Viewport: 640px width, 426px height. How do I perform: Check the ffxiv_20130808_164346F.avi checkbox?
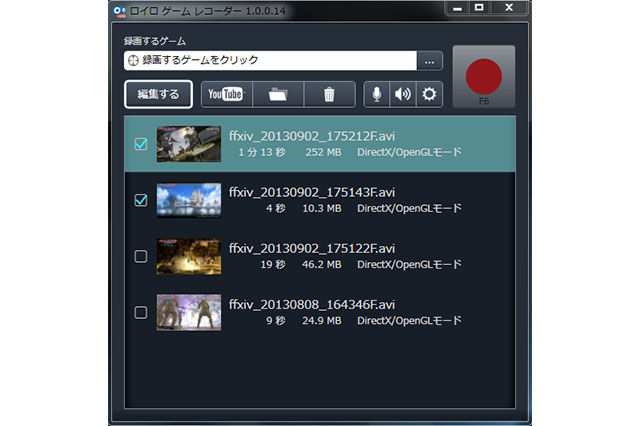141,313
